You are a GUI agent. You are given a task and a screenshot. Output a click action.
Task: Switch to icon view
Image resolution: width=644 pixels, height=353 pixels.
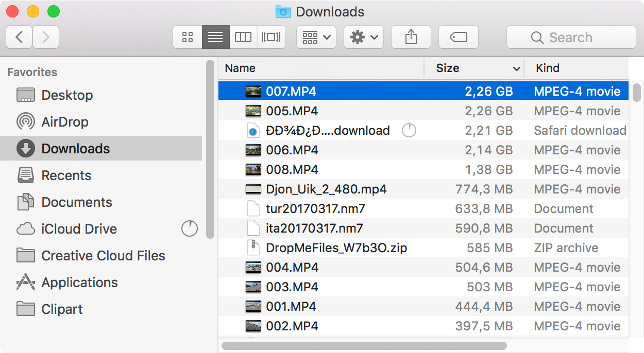coord(188,37)
